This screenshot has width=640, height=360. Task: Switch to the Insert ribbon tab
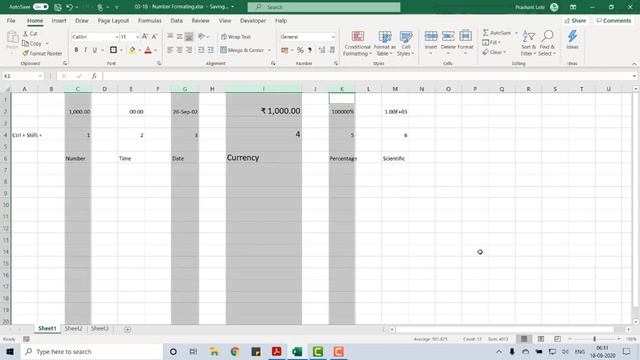click(x=59, y=20)
